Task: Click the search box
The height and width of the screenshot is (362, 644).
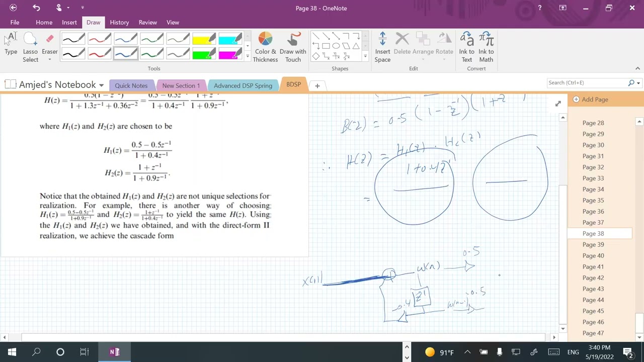Action: tap(587, 83)
